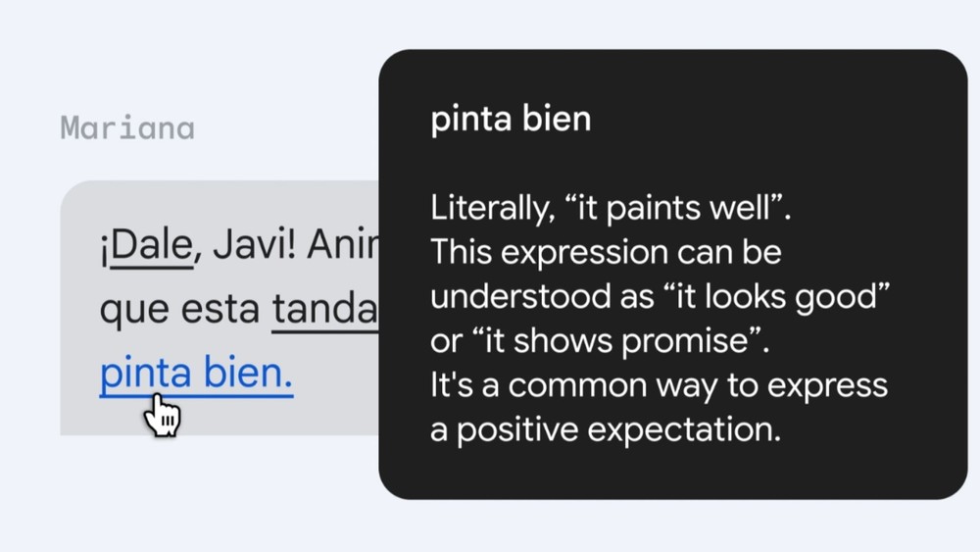This screenshot has height=552, width=980.
Task: Click the sender name Mariana
Action: 127,128
